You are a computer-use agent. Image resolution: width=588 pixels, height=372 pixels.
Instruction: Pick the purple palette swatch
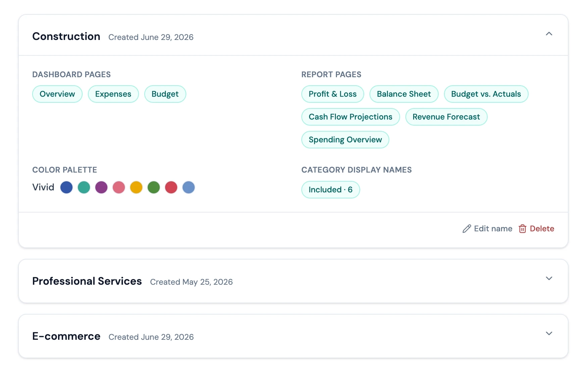[x=101, y=187]
